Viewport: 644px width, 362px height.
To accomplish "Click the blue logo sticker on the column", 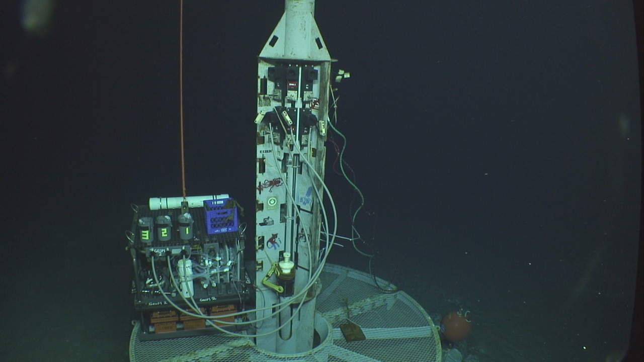I will 306,197.
